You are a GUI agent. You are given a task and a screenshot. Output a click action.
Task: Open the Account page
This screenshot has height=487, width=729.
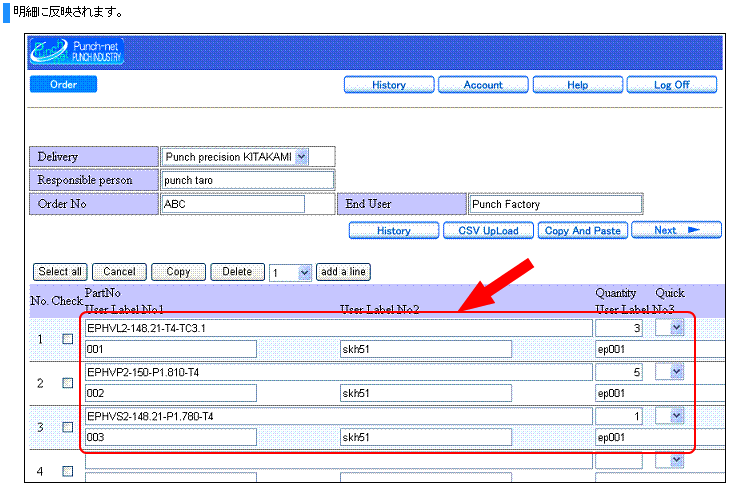point(483,85)
